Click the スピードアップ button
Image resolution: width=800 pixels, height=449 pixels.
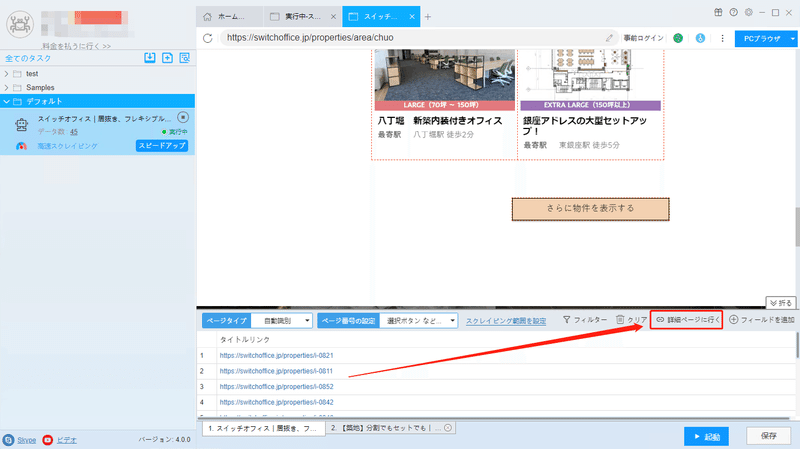[162, 145]
